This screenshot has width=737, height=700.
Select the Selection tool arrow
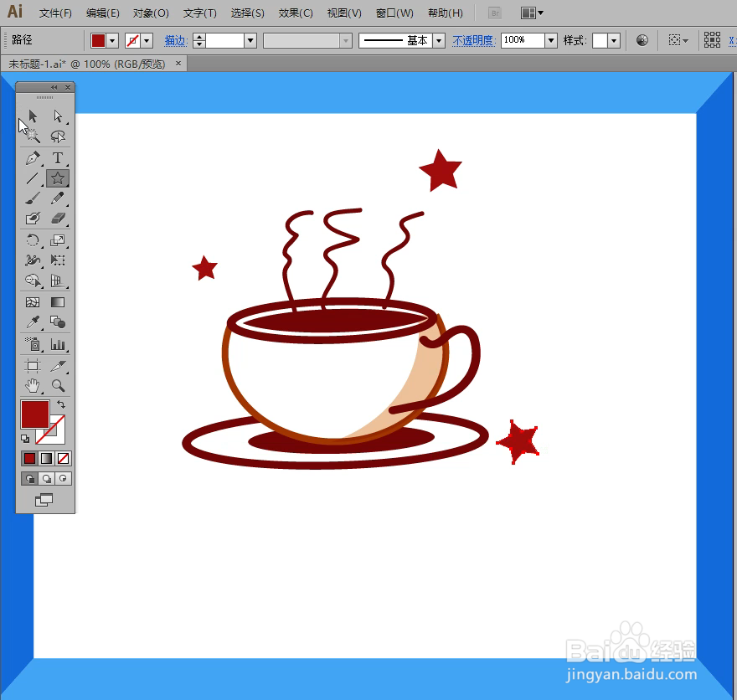tap(31, 116)
